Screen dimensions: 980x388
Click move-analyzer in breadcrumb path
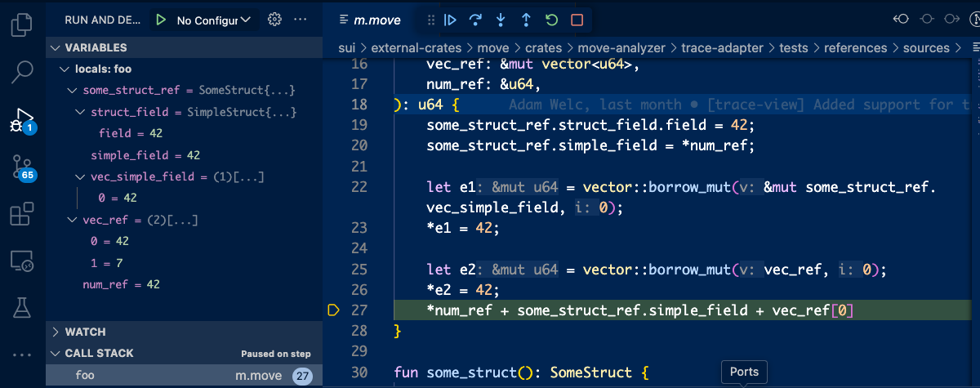[621, 48]
